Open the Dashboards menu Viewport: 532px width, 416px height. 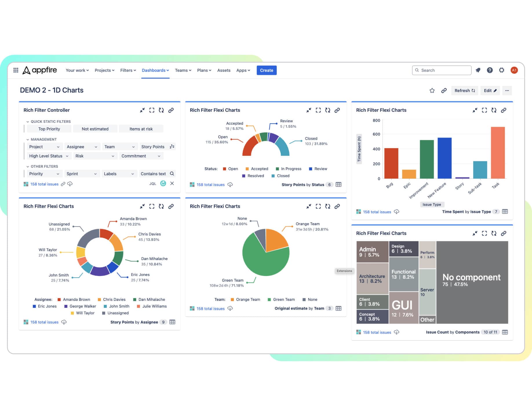pos(155,70)
